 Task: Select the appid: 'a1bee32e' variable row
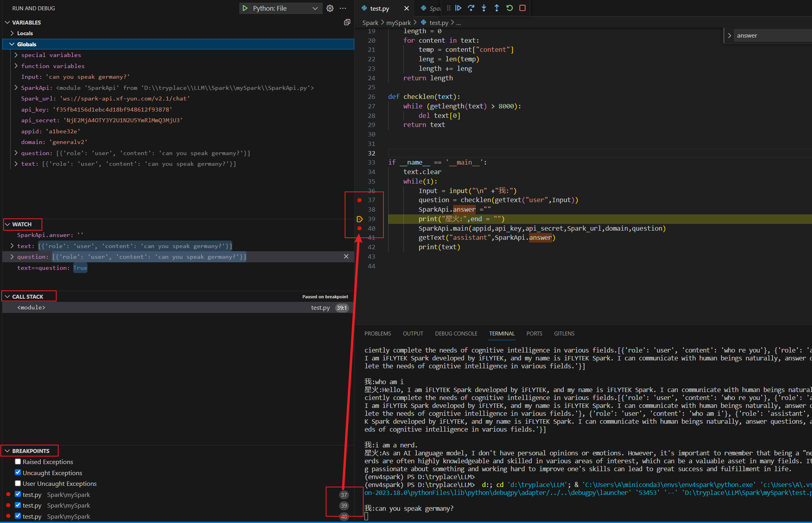point(178,131)
